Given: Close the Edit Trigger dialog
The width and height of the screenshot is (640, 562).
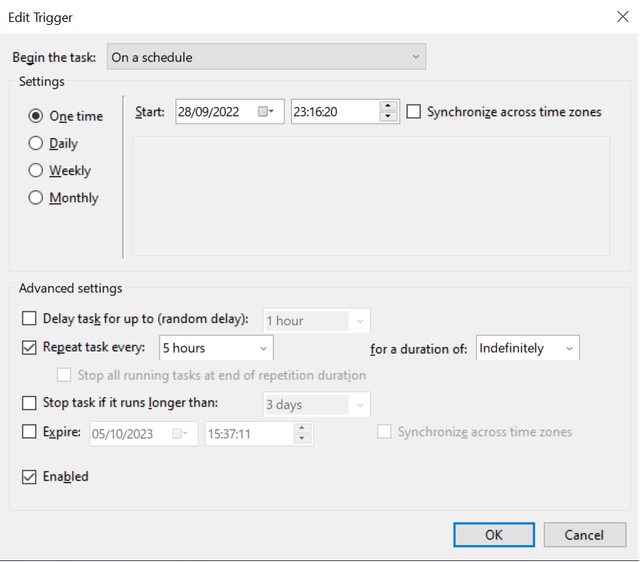Looking at the screenshot, I should pyautogui.click(x=622, y=17).
